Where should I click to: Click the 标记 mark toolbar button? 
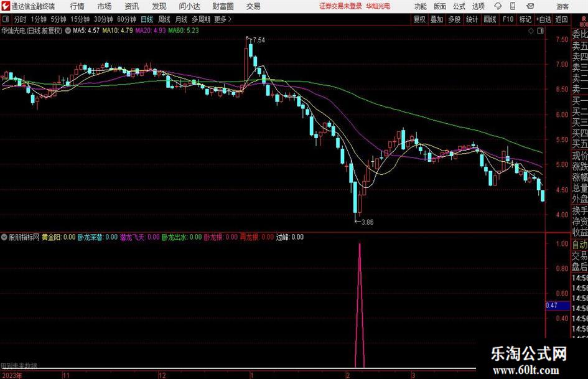(525, 19)
